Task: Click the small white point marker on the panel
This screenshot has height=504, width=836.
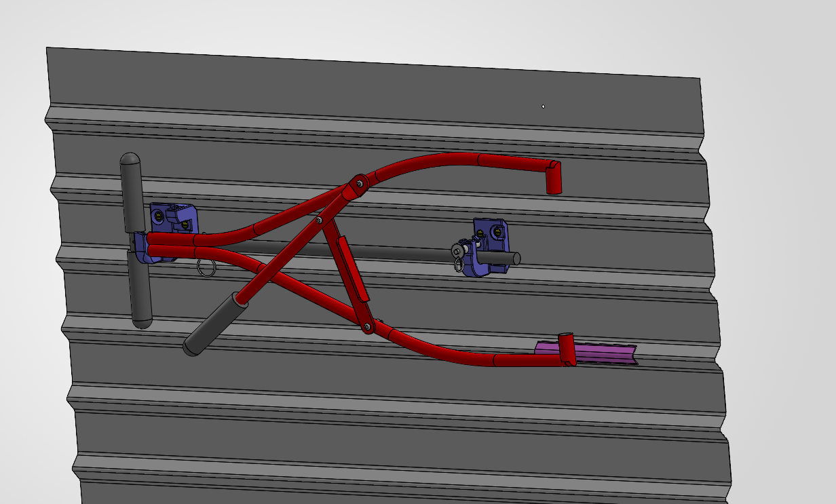Action: pos(543,106)
